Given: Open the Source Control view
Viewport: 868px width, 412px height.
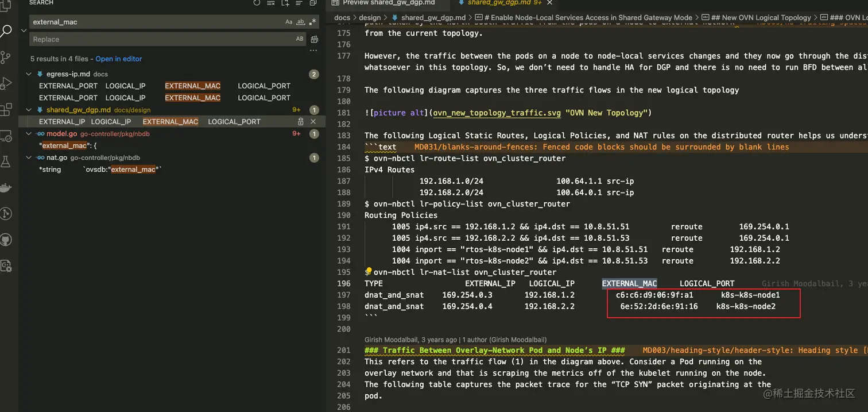Looking at the screenshot, I should [x=6, y=57].
